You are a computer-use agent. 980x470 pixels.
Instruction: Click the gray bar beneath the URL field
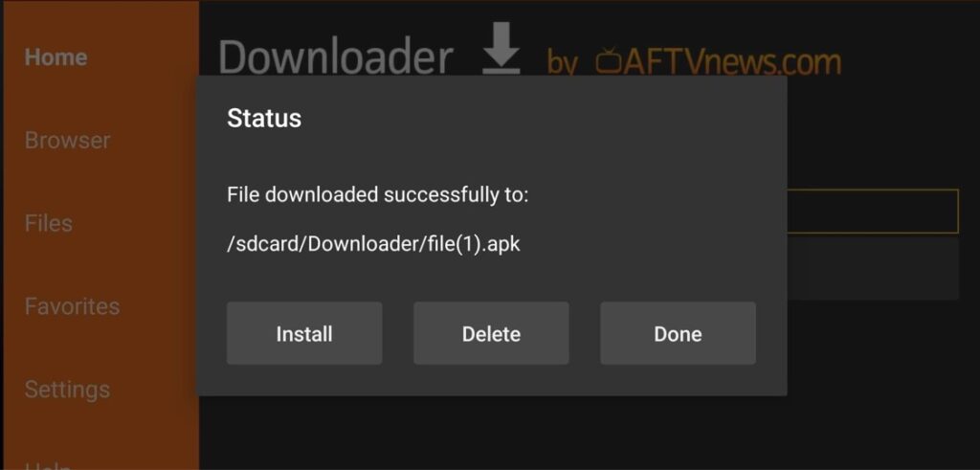click(x=873, y=268)
